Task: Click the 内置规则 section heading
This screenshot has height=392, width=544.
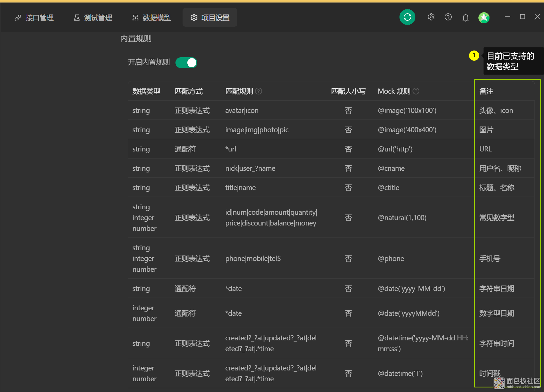Action: pos(136,38)
